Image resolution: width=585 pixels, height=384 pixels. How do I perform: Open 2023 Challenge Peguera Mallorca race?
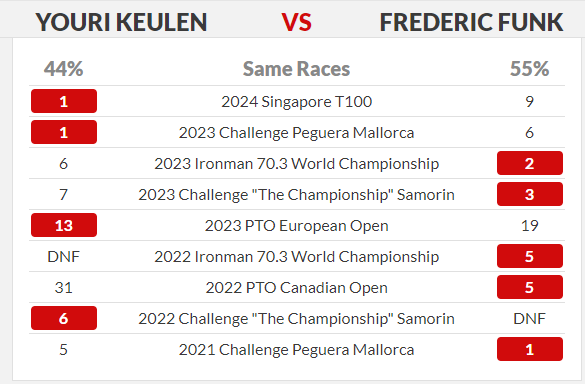pos(297,132)
